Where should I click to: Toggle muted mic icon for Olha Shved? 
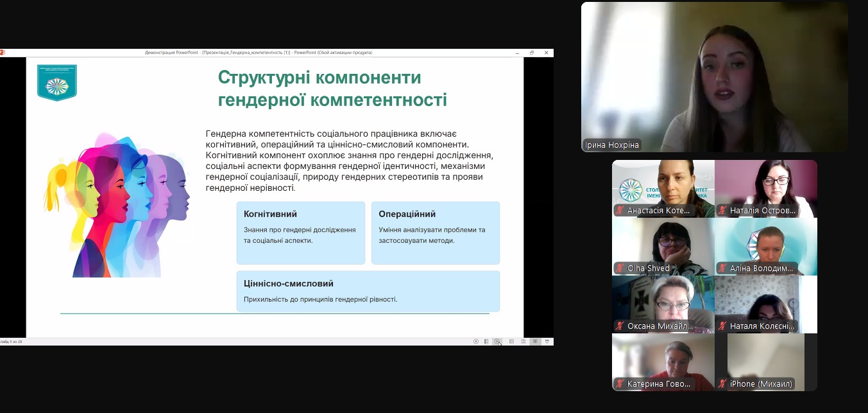620,268
